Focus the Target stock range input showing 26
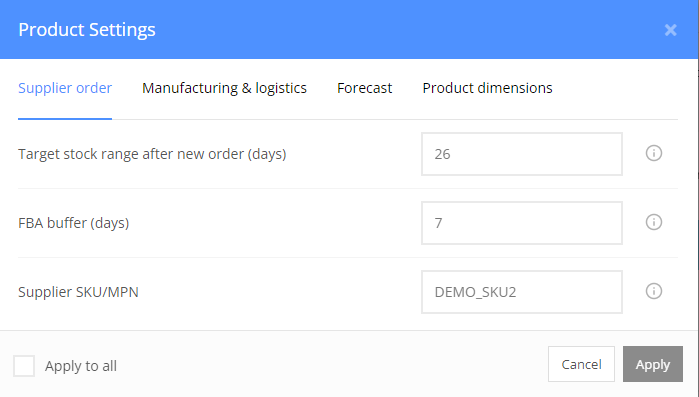This screenshot has height=397, width=699. click(522, 154)
